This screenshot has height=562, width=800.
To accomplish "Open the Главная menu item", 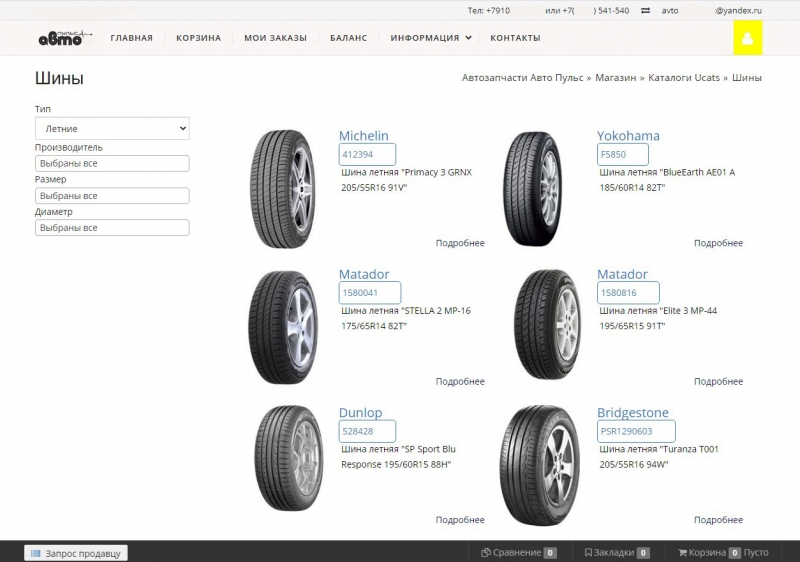I will [x=132, y=38].
